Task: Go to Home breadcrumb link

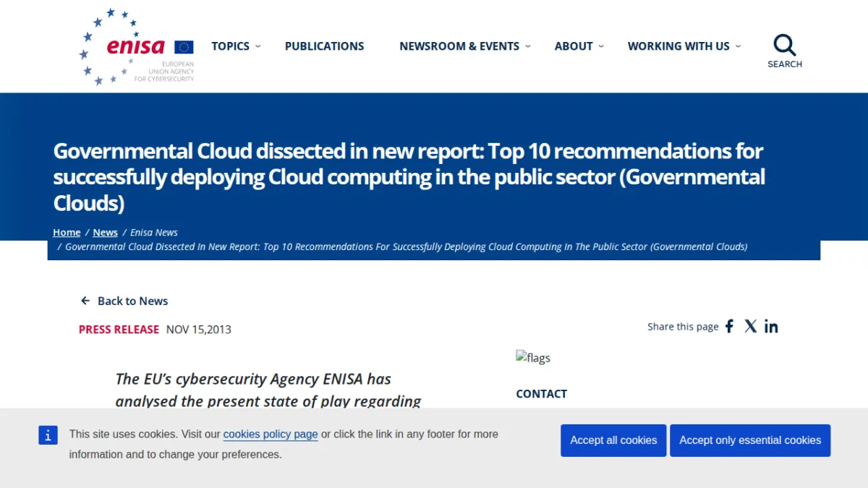Action: click(67, 232)
